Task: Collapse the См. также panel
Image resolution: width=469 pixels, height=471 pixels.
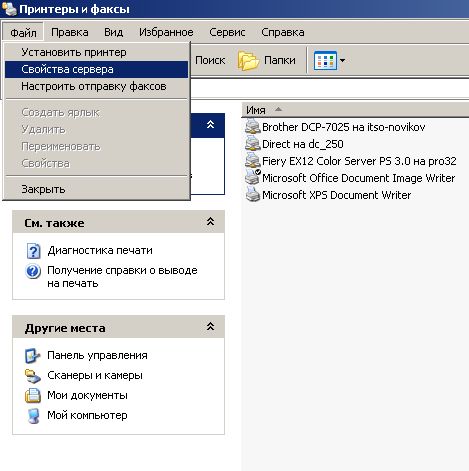Action: [210, 222]
